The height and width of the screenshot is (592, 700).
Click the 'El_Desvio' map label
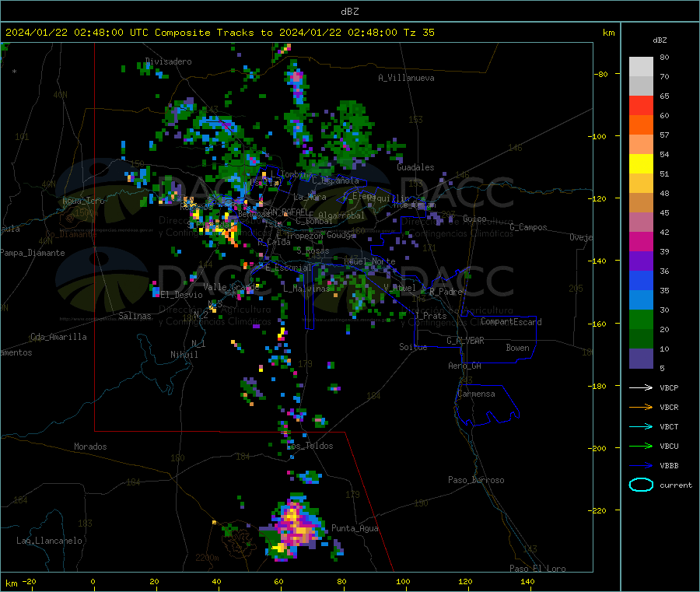(182, 295)
